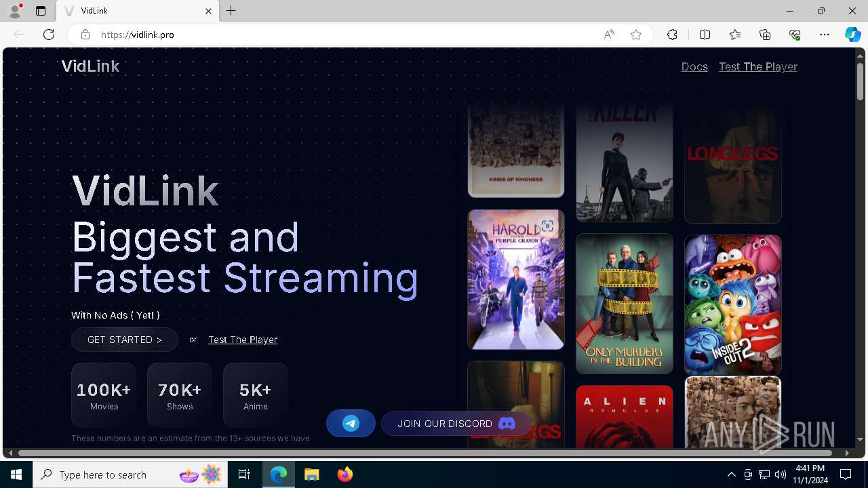This screenshot has height=488, width=868.
Task: Click the Join Our Discord button
Action: click(x=456, y=424)
